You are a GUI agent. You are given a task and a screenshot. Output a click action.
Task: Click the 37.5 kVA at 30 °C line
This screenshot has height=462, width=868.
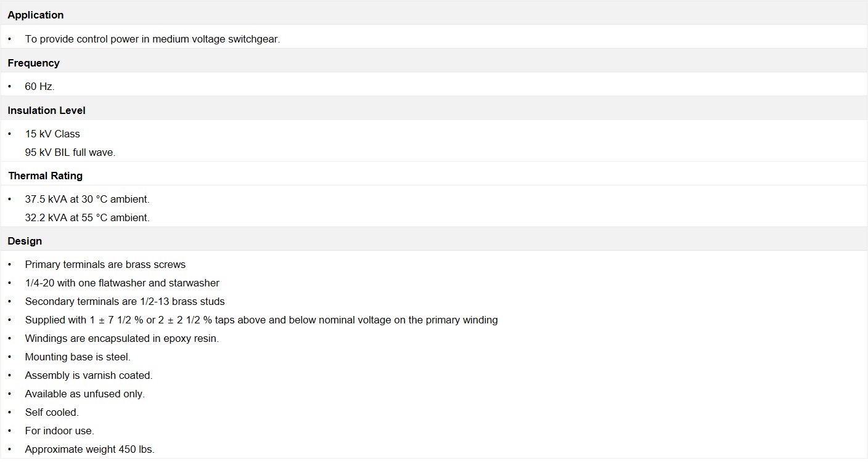pyautogui.click(x=88, y=200)
